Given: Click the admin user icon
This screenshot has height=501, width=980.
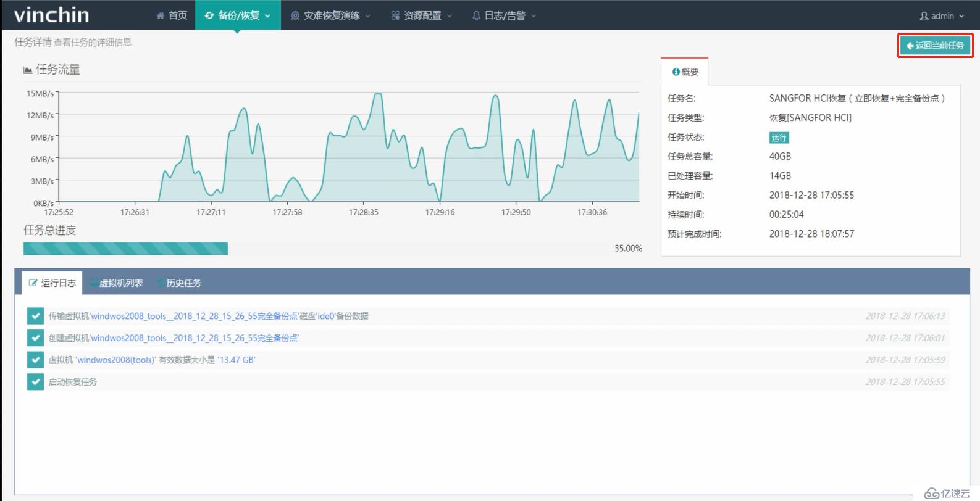Looking at the screenshot, I should (924, 16).
